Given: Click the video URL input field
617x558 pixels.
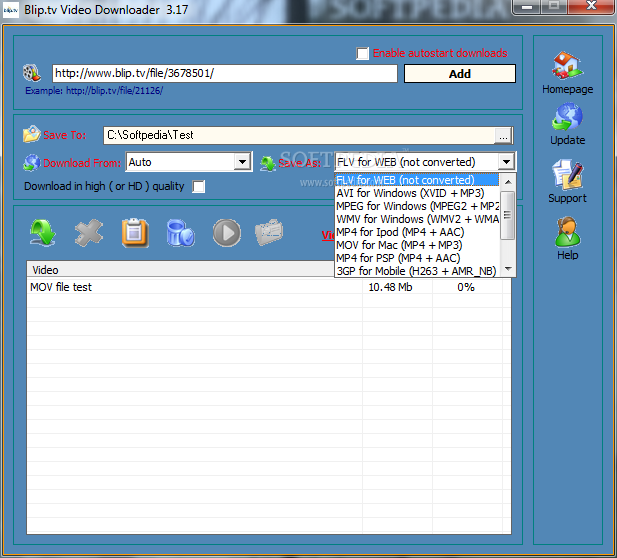Looking at the screenshot, I should (225, 73).
